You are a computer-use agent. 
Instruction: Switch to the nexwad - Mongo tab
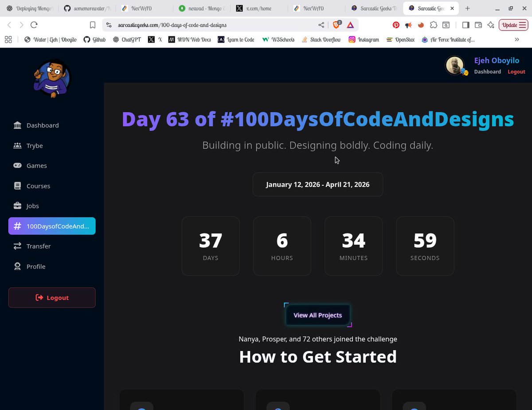pos(201,8)
